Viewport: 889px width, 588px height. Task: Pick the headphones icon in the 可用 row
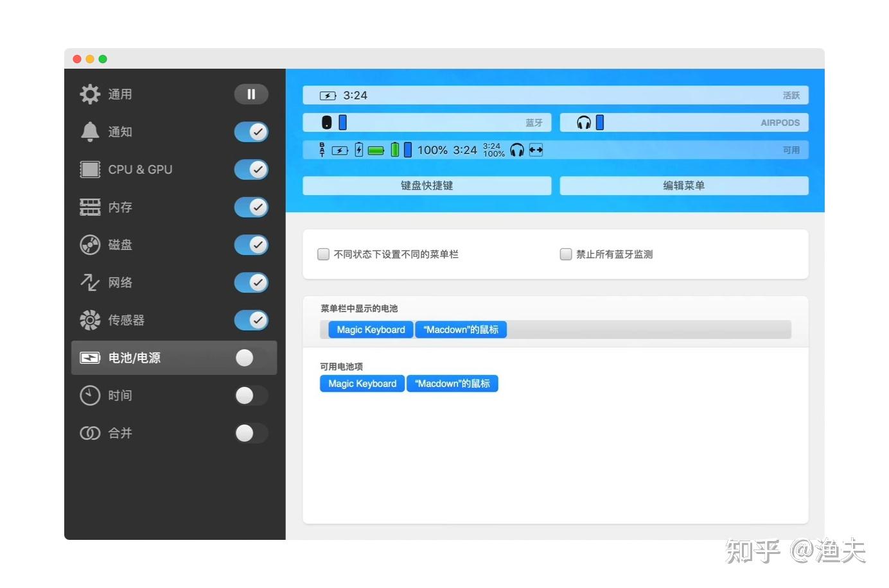pyautogui.click(x=517, y=150)
